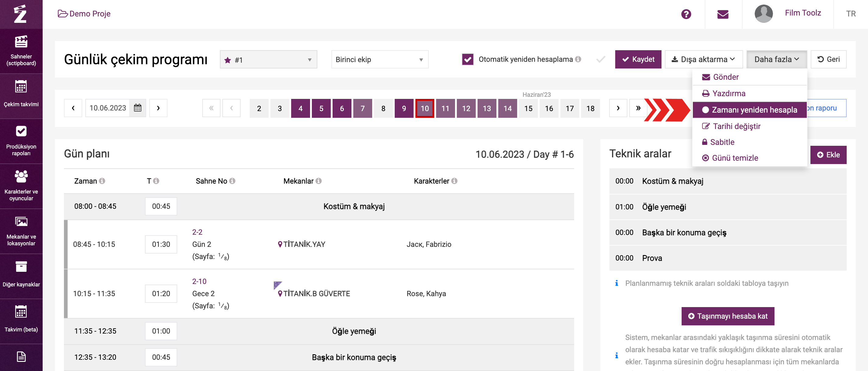
Task: Click info icon beside Karakterler column
Action: 454,181
